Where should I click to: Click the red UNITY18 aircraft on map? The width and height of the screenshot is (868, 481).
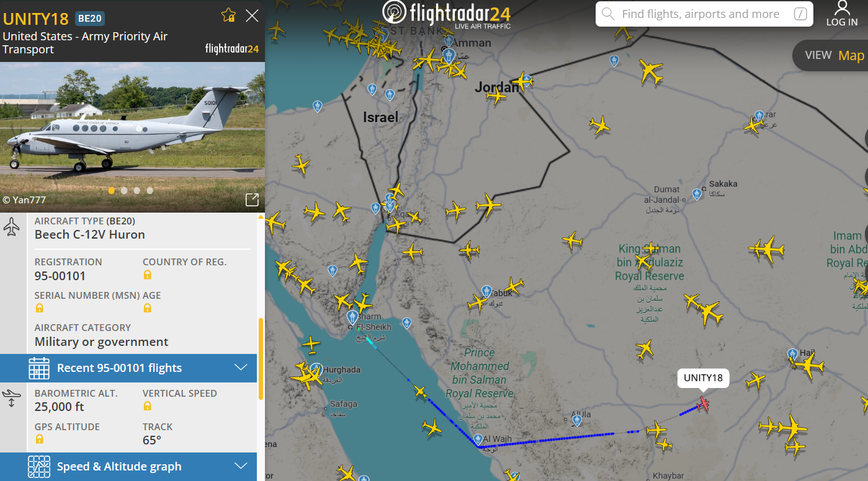pyautogui.click(x=703, y=404)
